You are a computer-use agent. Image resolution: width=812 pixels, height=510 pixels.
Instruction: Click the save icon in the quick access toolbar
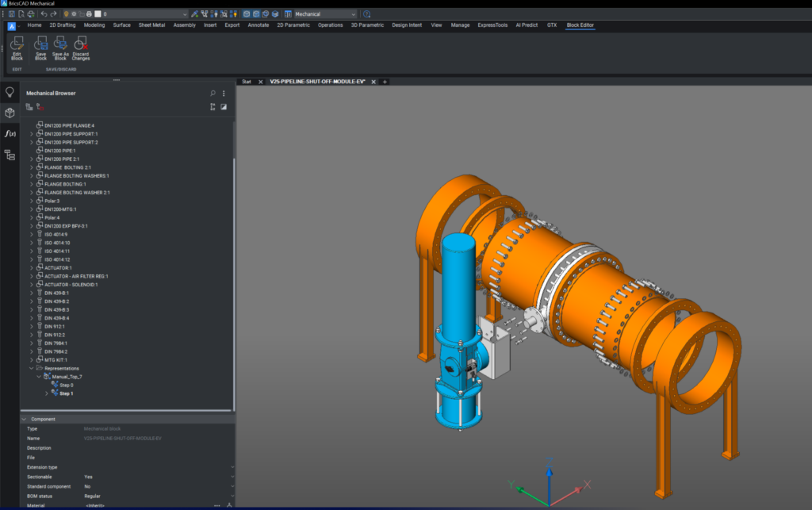[x=11, y=14]
